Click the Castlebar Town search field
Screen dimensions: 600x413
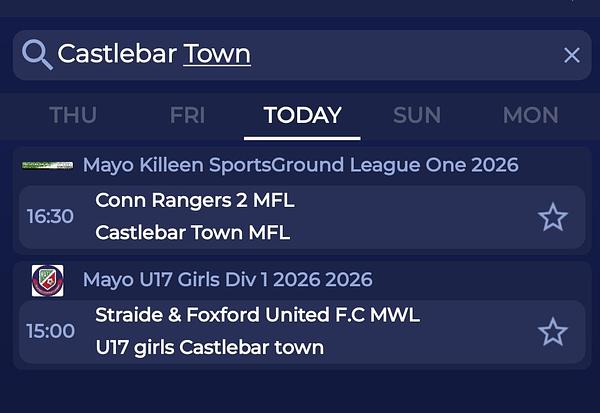(300, 54)
